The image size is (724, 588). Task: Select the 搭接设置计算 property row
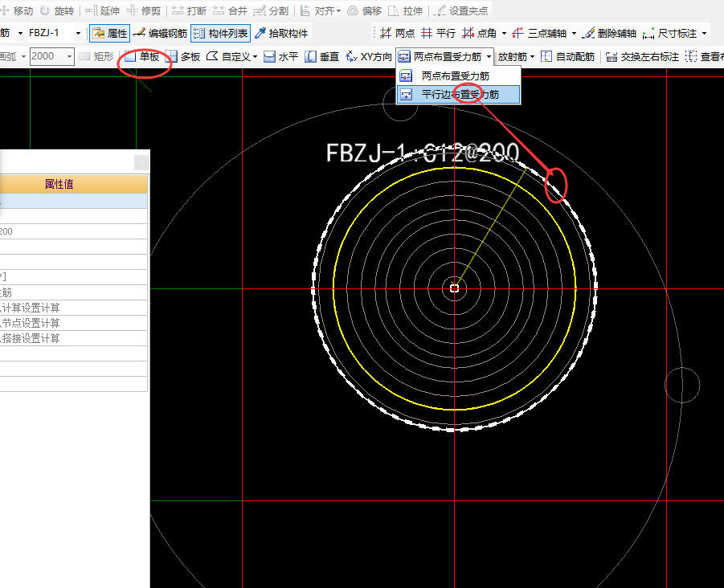[x=73, y=338]
